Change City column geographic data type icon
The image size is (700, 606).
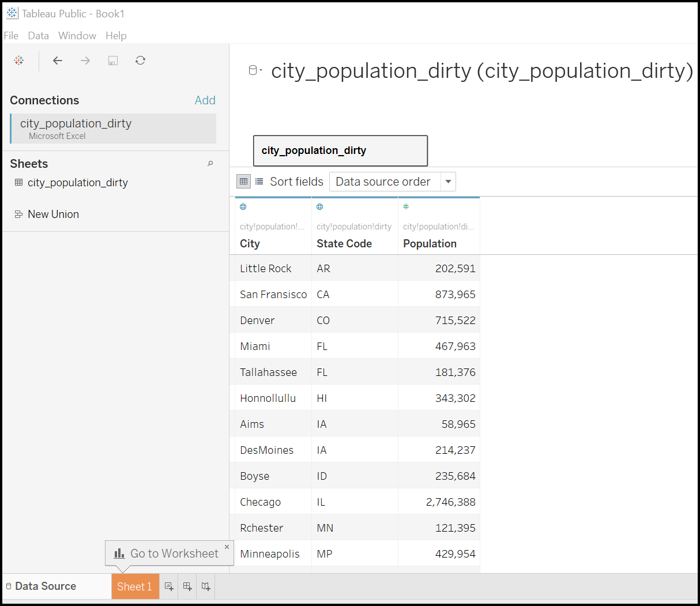(x=243, y=207)
